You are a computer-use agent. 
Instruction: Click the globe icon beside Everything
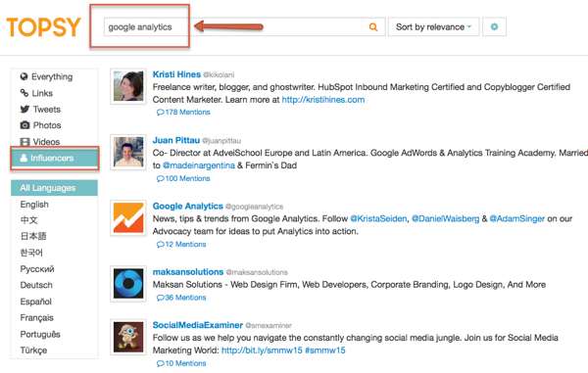coord(24,76)
